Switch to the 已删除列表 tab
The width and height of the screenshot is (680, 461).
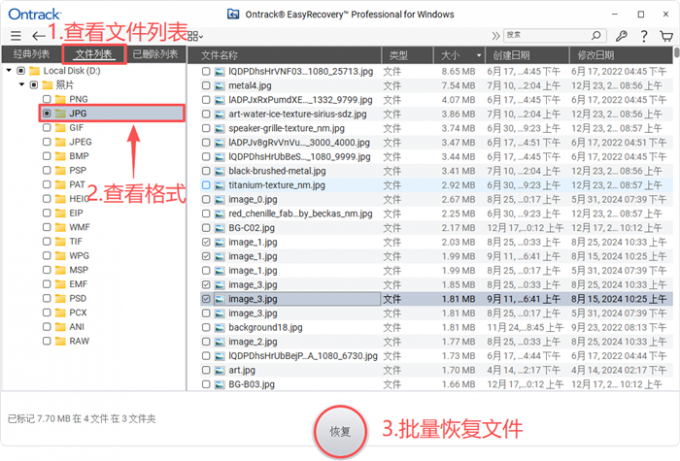[155, 54]
